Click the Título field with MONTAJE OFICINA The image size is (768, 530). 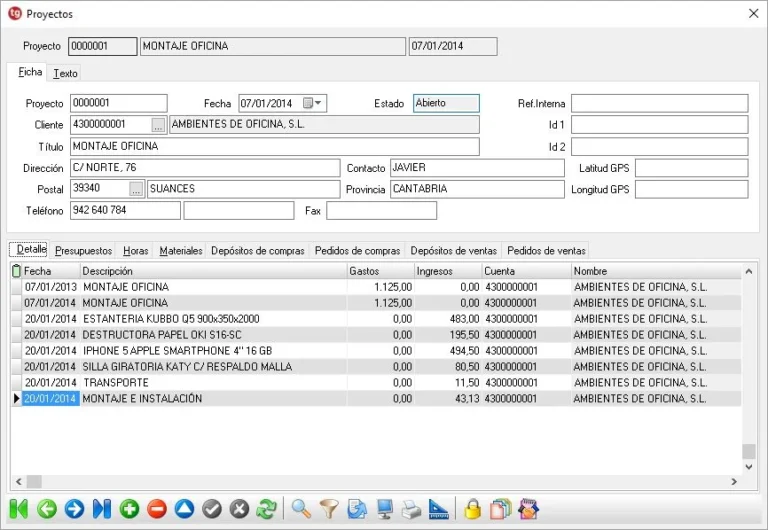click(275, 146)
